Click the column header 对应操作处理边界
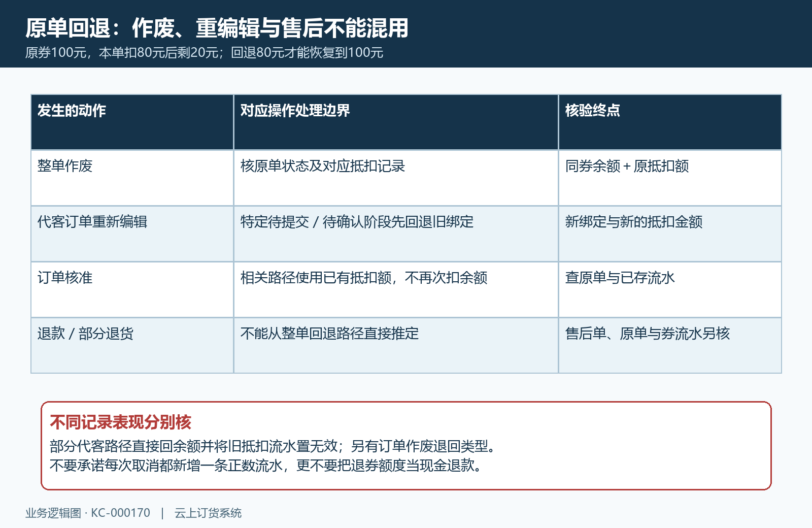This screenshot has height=528, width=812. click(396, 122)
